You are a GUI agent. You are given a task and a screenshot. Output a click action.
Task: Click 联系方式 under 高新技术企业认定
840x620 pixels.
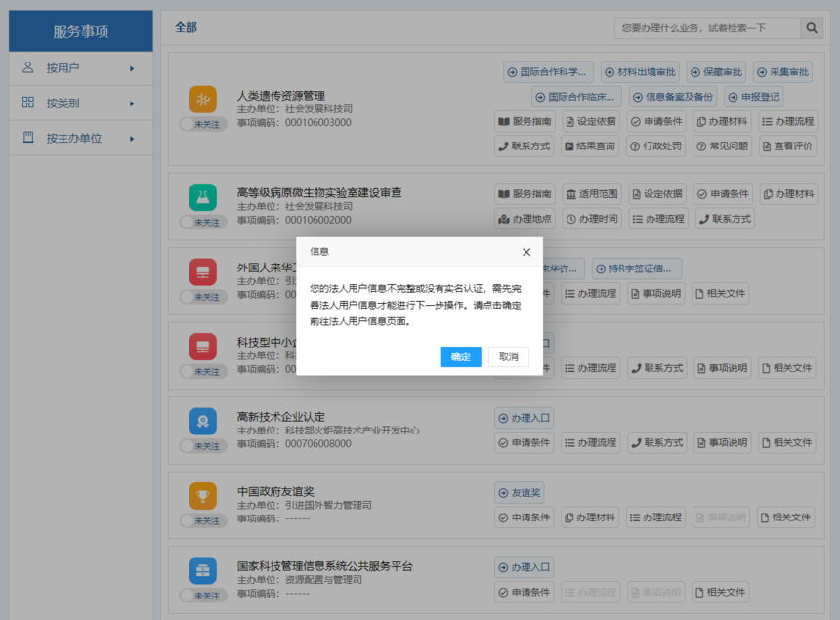(x=656, y=442)
